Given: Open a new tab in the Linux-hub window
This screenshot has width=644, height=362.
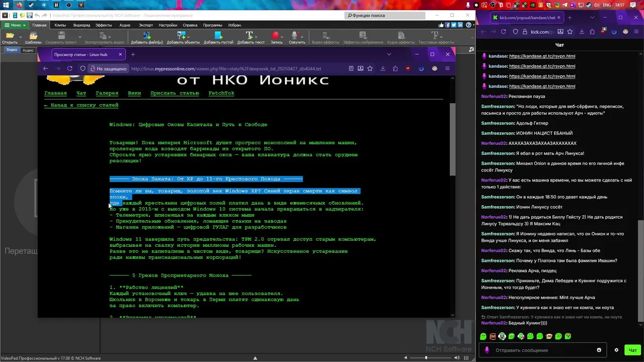Looking at the screenshot, I should [133, 54].
